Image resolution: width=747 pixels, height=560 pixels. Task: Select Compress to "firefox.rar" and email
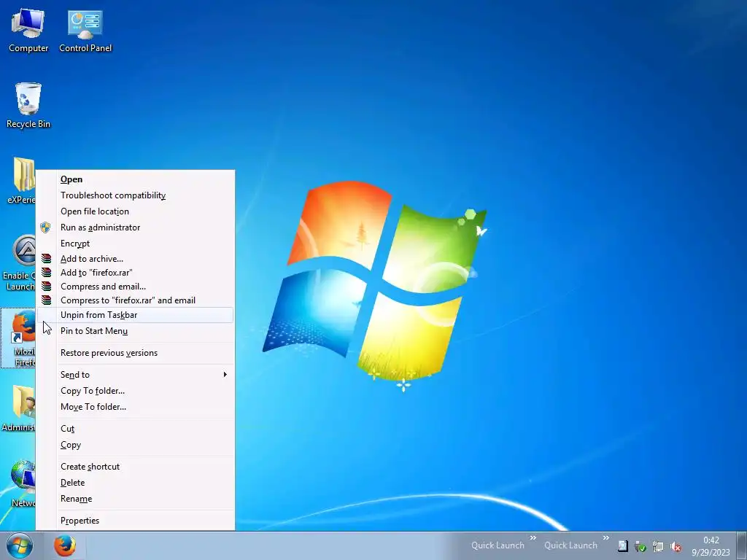[x=135, y=300]
